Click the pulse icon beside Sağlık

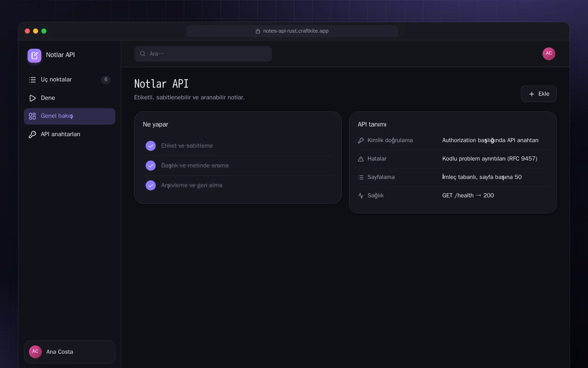tap(361, 195)
